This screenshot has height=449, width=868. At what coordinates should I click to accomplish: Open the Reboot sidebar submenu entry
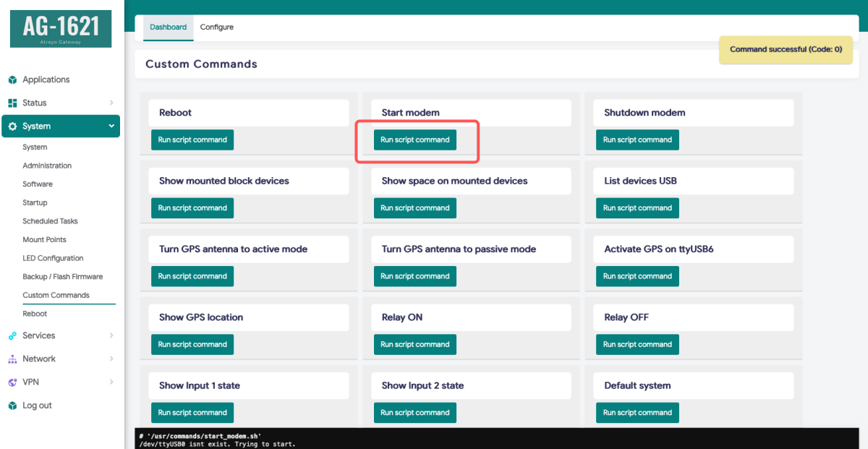(x=35, y=314)
